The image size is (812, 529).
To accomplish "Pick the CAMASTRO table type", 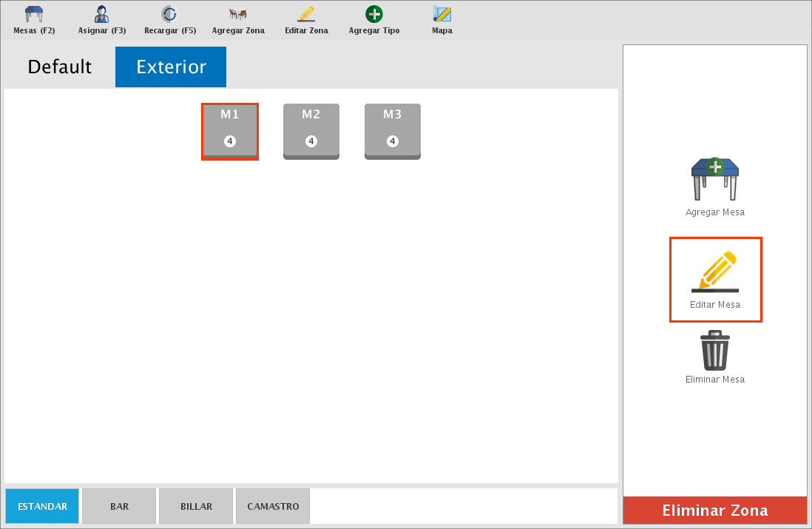I will click(273, 507).
